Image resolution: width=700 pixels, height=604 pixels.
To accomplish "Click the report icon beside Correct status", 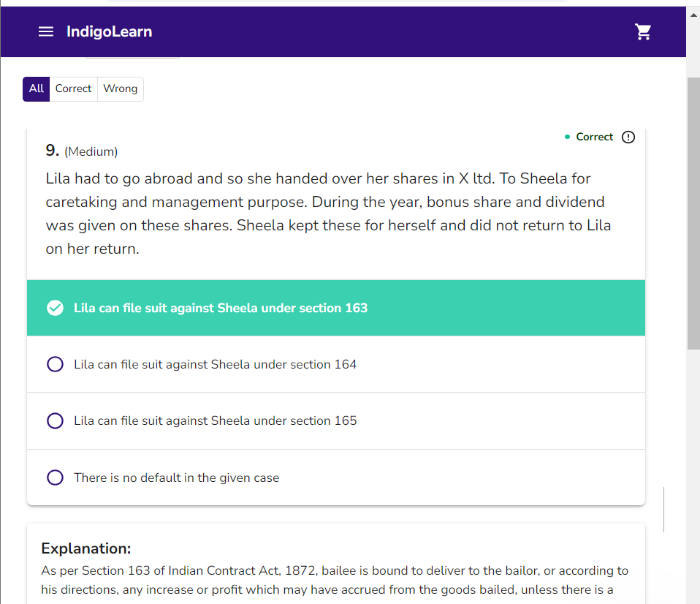I will coord(628,137).
